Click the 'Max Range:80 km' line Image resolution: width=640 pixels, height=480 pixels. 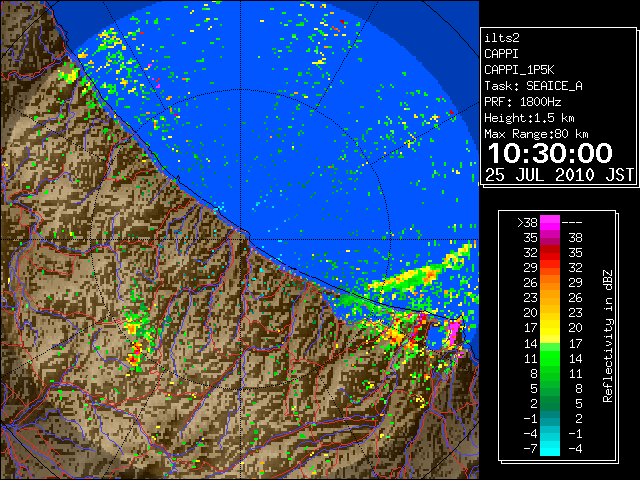tap(536, 134)
